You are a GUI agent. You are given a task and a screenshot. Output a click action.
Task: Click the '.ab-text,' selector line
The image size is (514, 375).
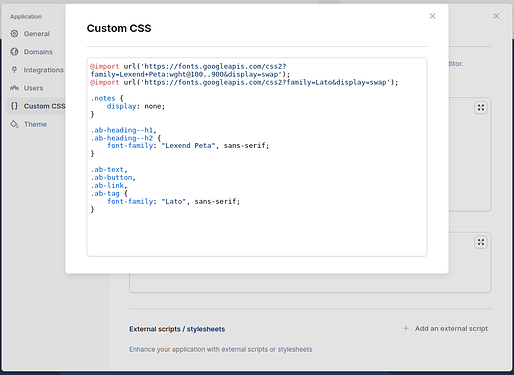pyautogui.click(x=109, y=169)
